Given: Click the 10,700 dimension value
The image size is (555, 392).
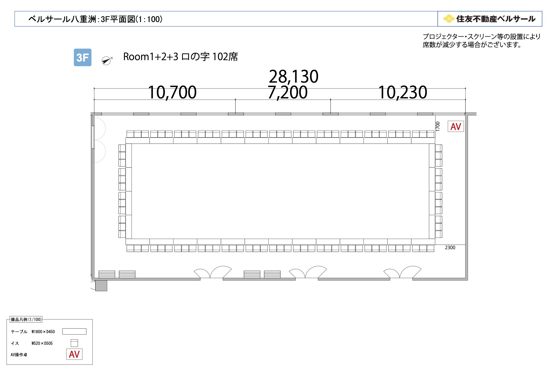Looking at the screenshot, I should pos(172,92).
